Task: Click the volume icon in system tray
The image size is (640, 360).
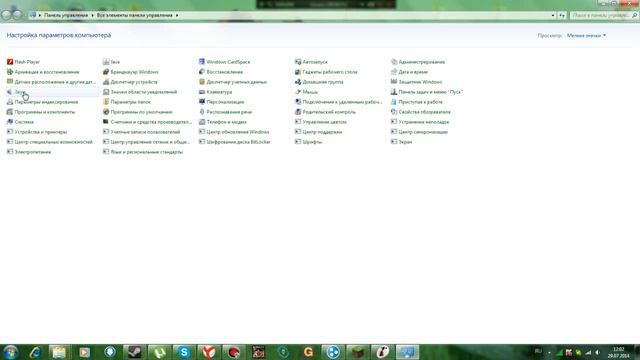Action: (x=598, y=352)
